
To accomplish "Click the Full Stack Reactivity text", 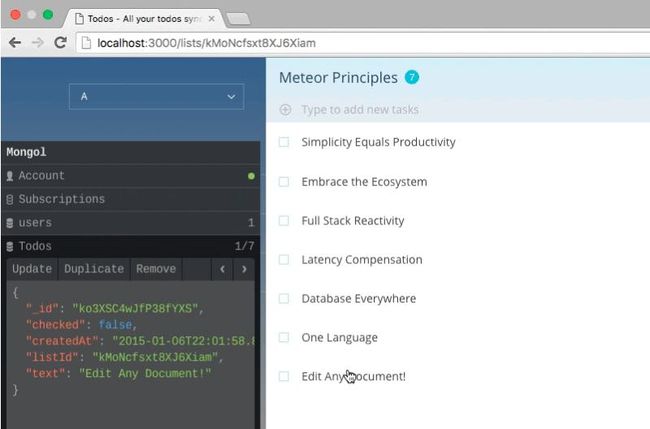I will (x=353, y=221).
